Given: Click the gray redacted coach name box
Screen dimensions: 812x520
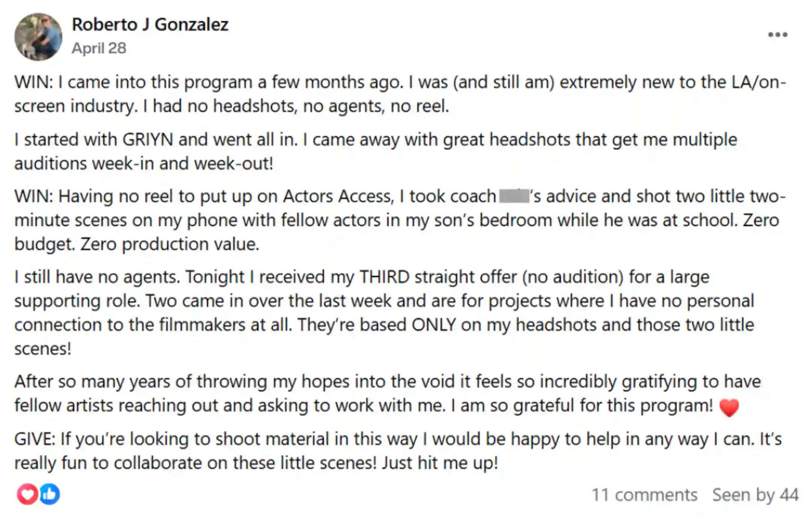Looking at the screenshot, I should [514, 196].
